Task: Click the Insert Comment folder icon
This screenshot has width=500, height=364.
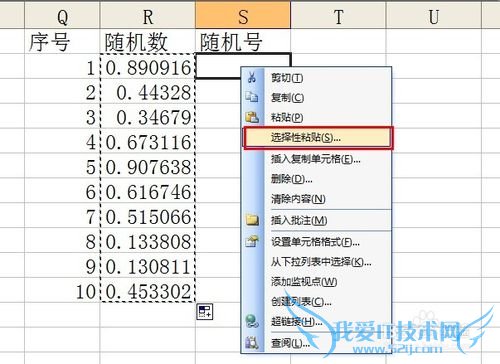Action: point(252,220)
